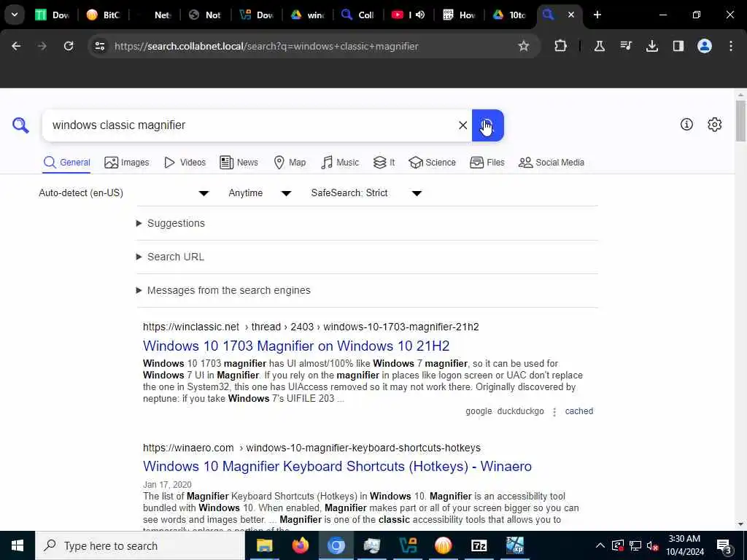Select the General search category
The image size is (747, 560).
tap(66, 163)
